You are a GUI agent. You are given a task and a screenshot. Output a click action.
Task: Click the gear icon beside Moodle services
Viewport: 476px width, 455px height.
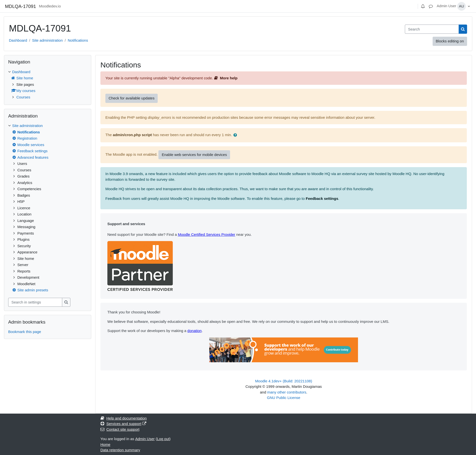[x=14, y=145]
